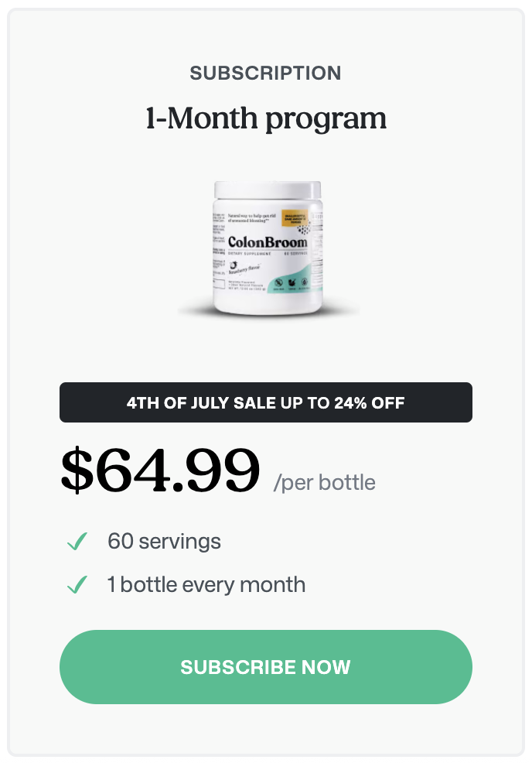The height and width of the screenshot is (763, 532).
Task: Click the 60 servings text
Action: [165, 541]
